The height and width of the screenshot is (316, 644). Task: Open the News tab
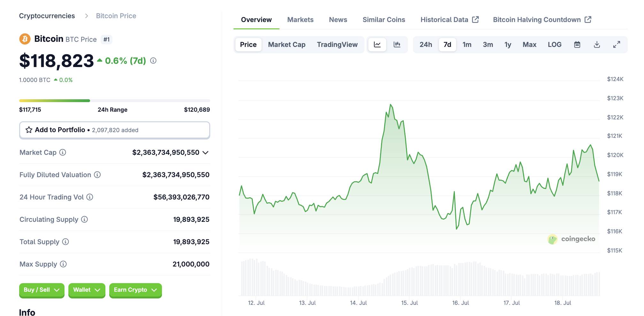[338, 20]
